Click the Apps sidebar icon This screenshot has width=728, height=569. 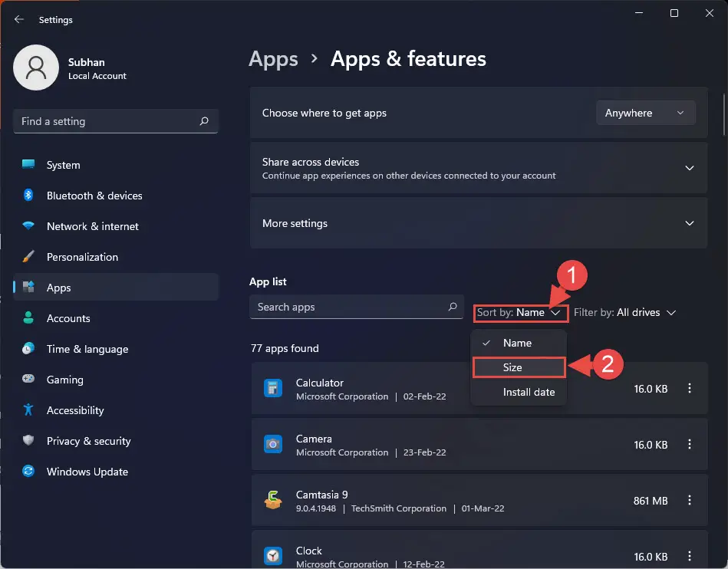(28, 288)
